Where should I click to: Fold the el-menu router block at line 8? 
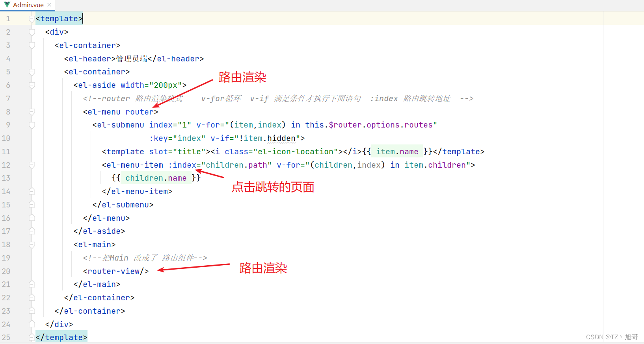click(32, 112)
